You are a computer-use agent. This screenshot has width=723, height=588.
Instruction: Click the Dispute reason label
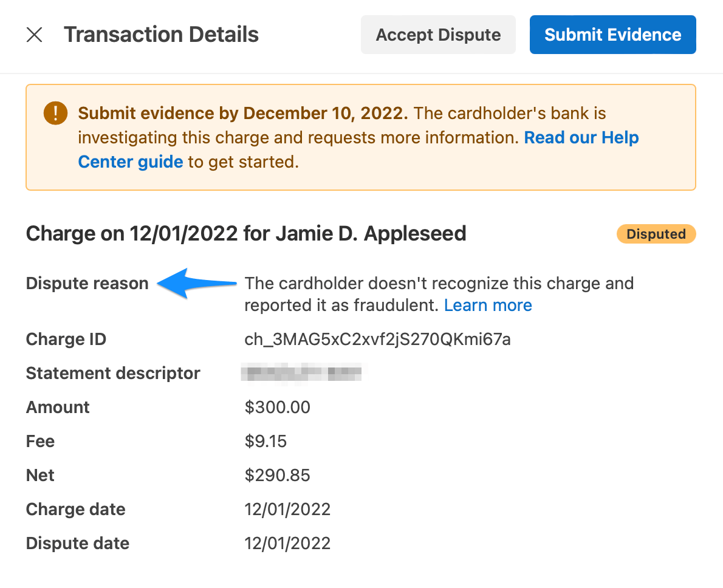click(x=87, y=283)
